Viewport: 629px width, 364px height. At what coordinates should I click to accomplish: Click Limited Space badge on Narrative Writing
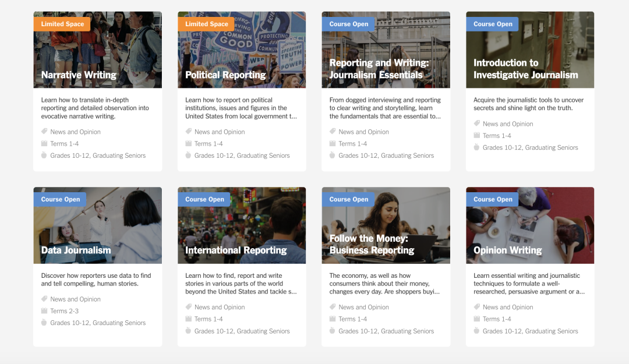(x=62, y=24)
